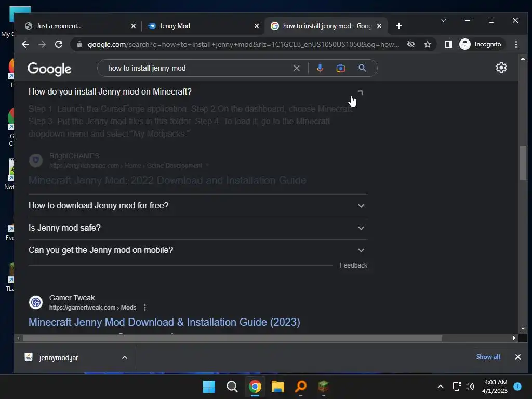Click the page scroll-down arrow
The height and width of the screenshot is (399, 532).
[x=523, y=329]
